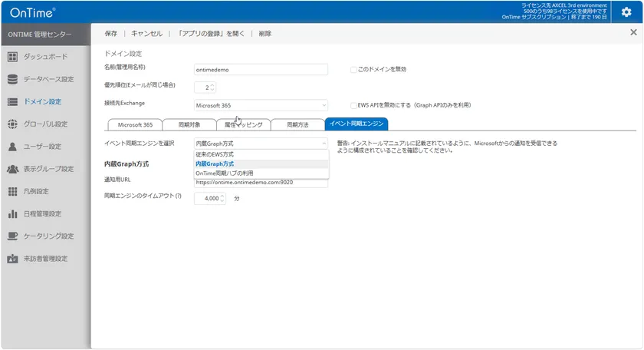Select OnTime同期ハブの利用 option
The image size is (644, 350).
point(261,173)
